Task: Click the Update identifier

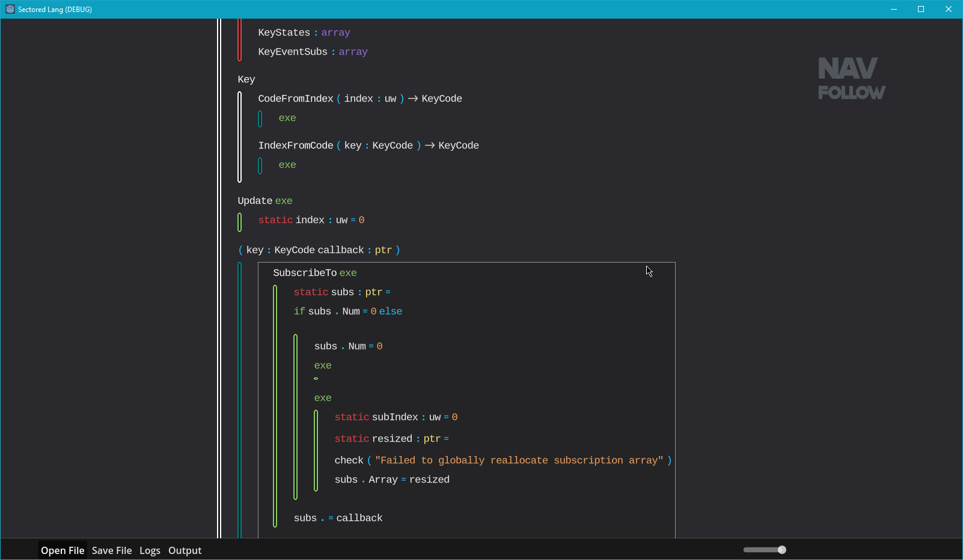Action: pyautogui.click(x=255, y=201)
